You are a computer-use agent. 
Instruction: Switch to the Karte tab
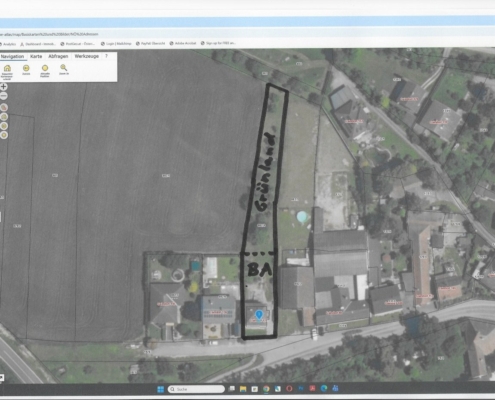(36, 56)
